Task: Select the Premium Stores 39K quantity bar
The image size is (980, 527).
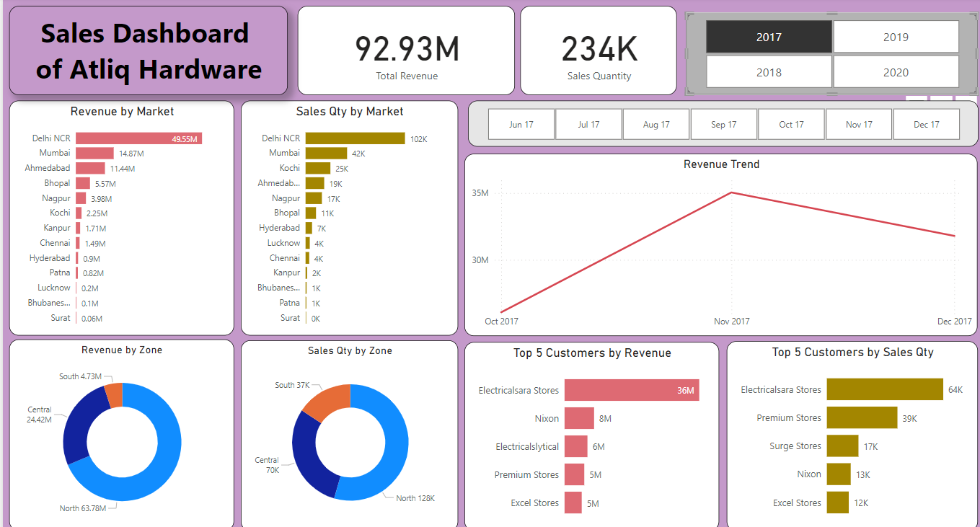Action: point(862,417)
